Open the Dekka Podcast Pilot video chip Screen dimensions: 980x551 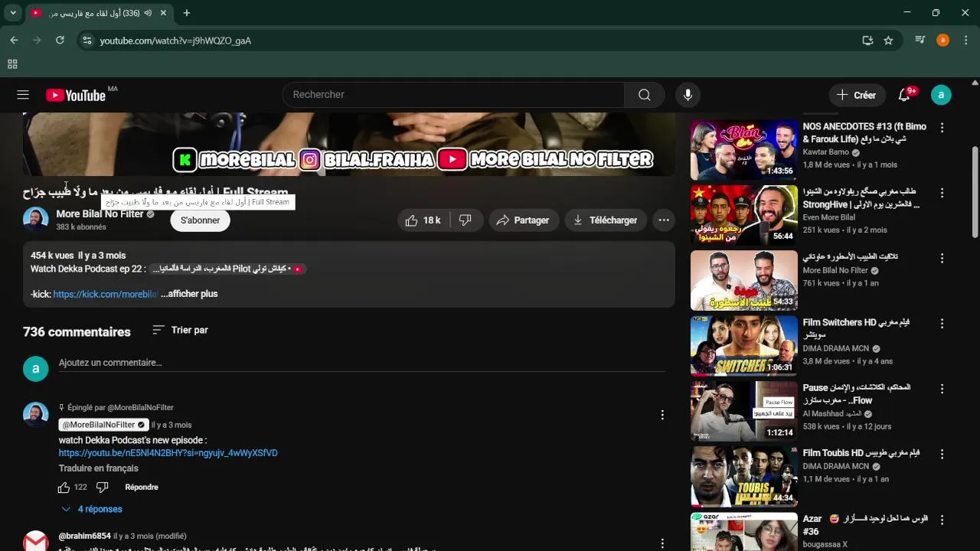tap(228, 269)
